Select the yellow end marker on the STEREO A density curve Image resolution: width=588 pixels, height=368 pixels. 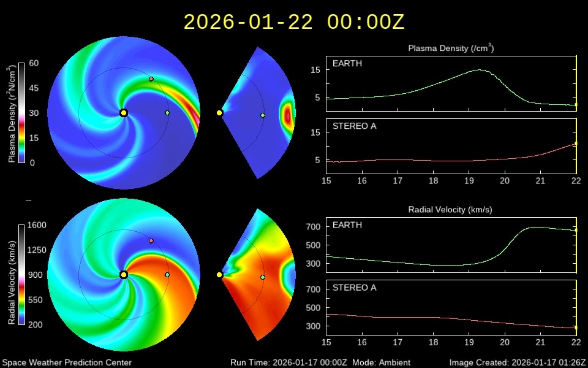pyautogui.click(x=576, y=144)
